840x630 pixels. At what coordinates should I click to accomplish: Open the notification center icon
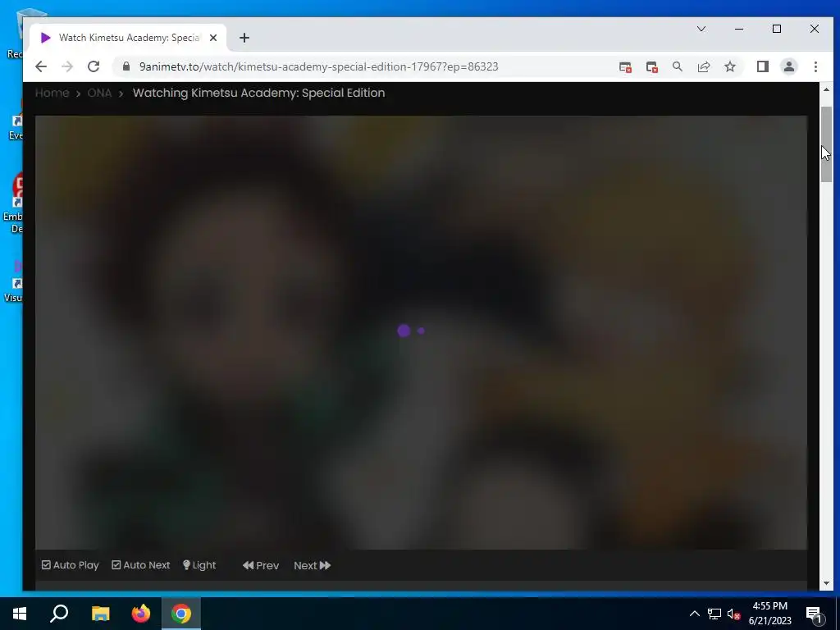click(x=815, y=614)
